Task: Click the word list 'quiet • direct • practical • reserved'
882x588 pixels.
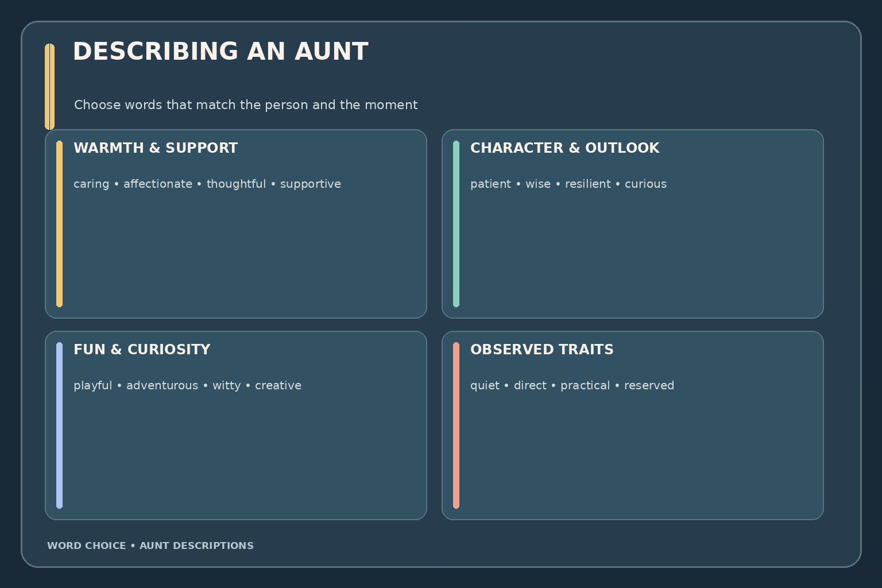Action: [572, 385]
